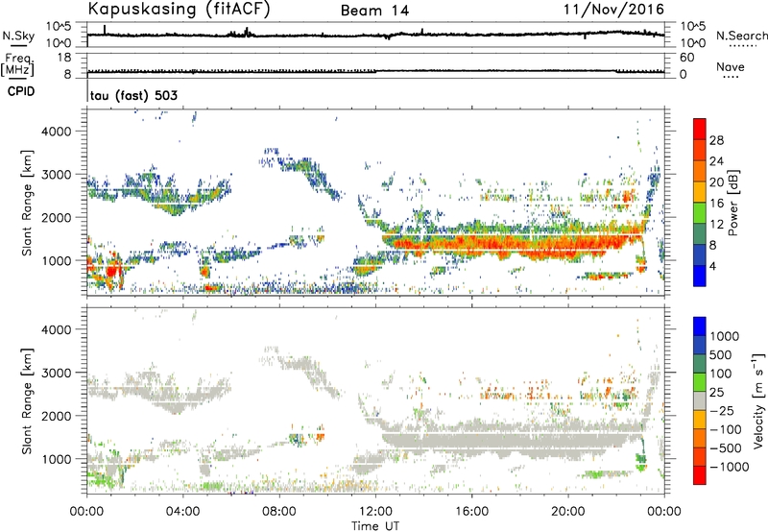Pick the red bottom segment of Velocity colorbar

[x=700, y=475]
